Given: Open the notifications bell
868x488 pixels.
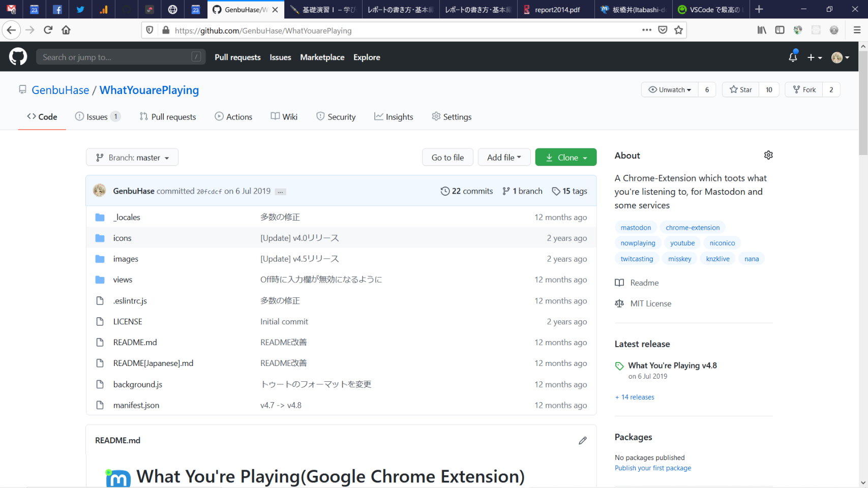Looking at the screenshot, I should tap(792, 57).
